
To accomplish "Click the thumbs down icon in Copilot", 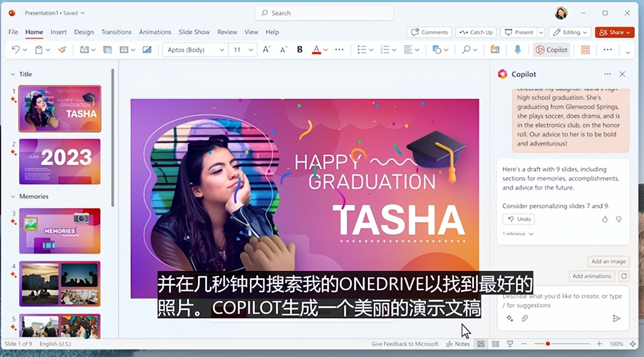I will click(x=618, y=219).
